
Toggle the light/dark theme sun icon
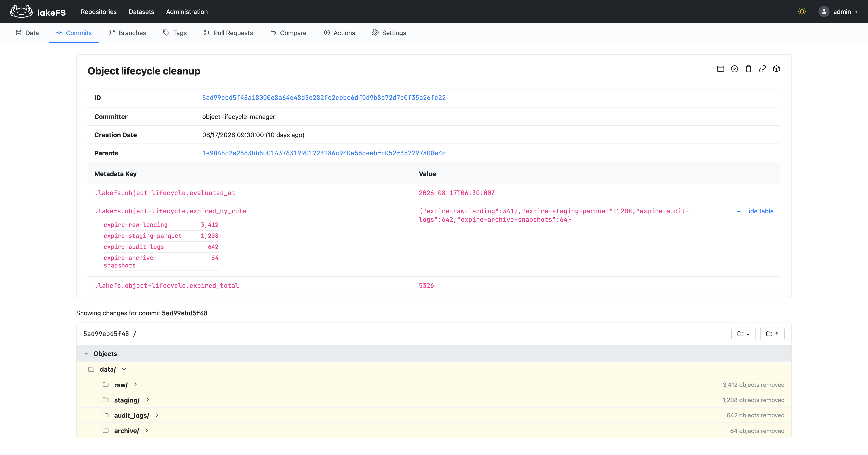(802, 11)
